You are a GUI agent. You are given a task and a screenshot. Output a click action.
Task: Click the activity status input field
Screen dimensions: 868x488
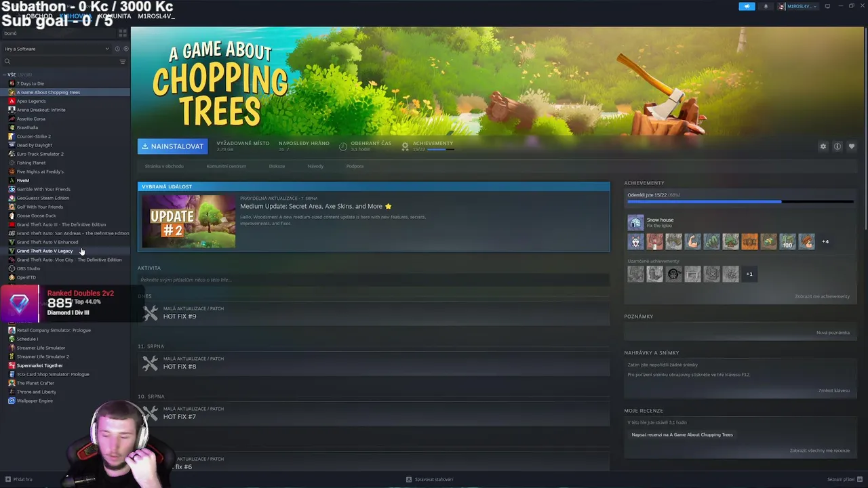374,280
